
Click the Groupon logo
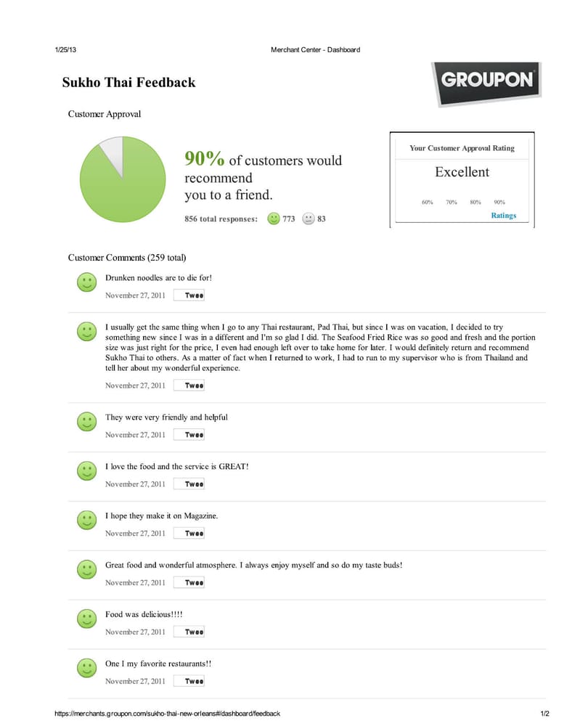pyautogui.click(x=486, y=81)
